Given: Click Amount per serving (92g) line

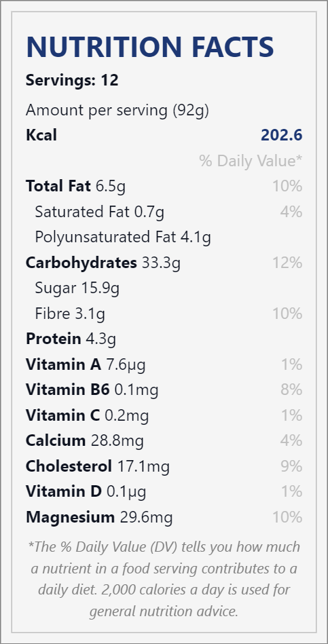Looking at the screenshot, I should 117,111.
